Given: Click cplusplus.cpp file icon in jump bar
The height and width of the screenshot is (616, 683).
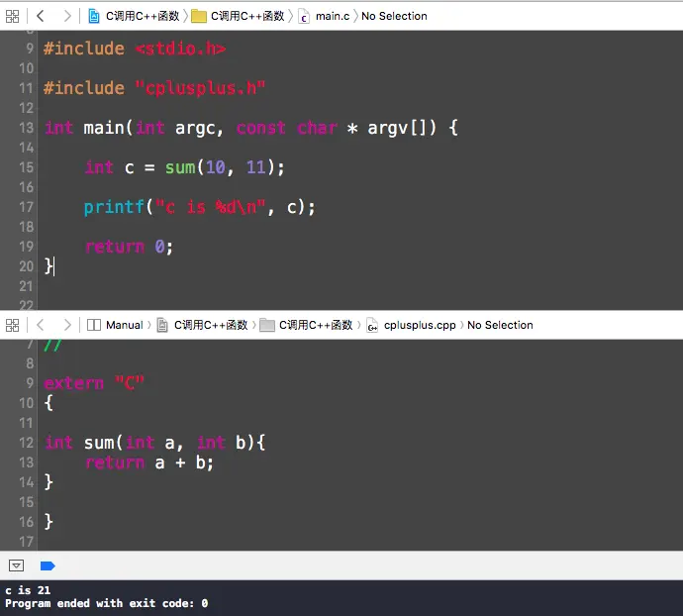Looking at the screenshot, I should point(372,326).
